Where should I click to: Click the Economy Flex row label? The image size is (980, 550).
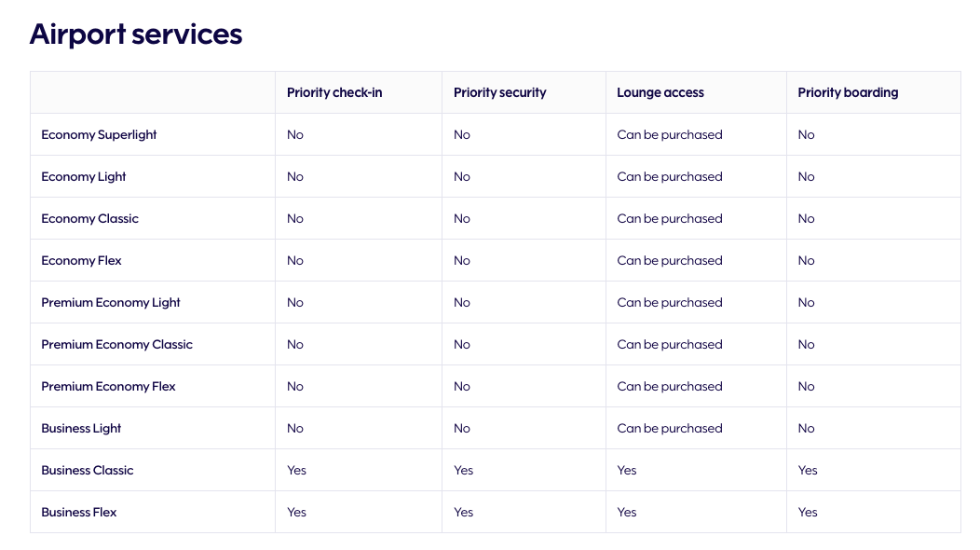click(x=81, y=260)
